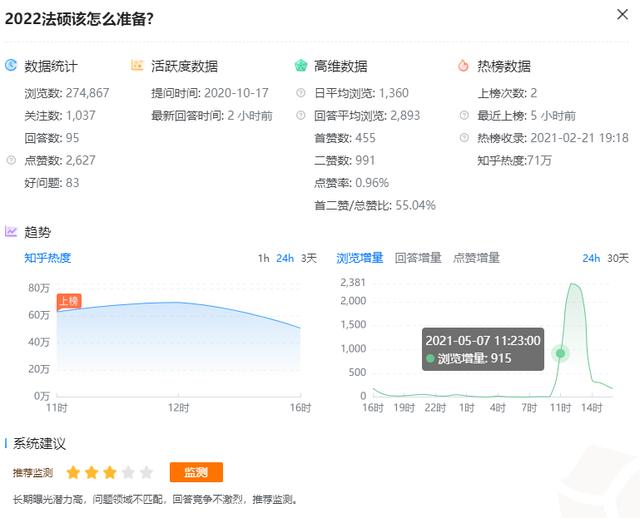640x518 pixels.
Task: Click the 系统建议 heading
Action: coord(39,443)
